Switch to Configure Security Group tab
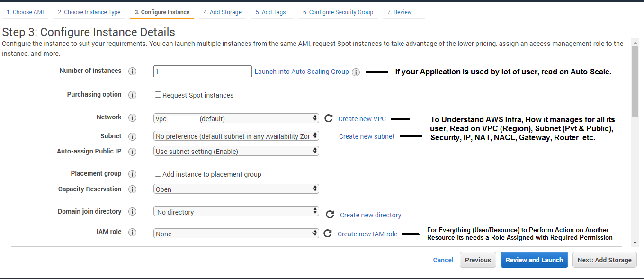Image resolution: width=644 pixels, height=279 pixels. 338,12
